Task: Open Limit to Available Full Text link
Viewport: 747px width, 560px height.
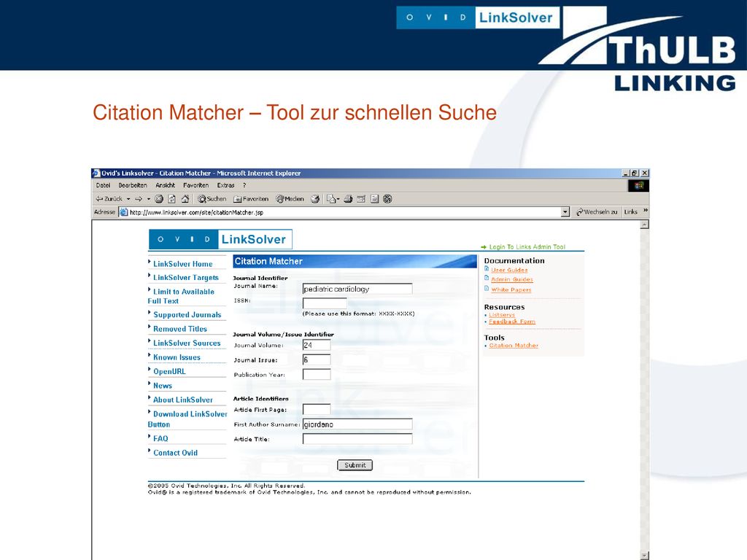Action: pos(181,296)
